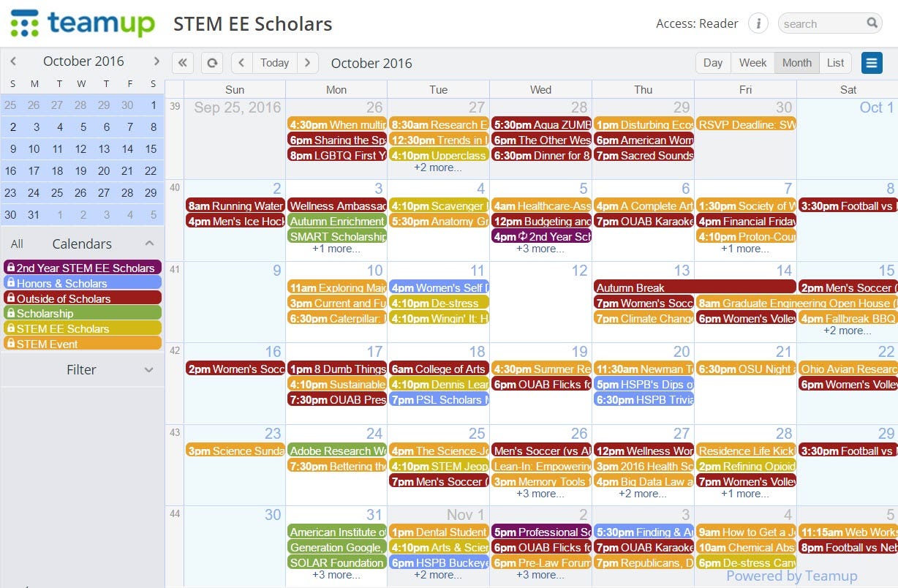The height and width of the screenshot is (588, 898).
Task: Expand '+2 more...' on Tuesday Sep 27
Action: point(438,167)
